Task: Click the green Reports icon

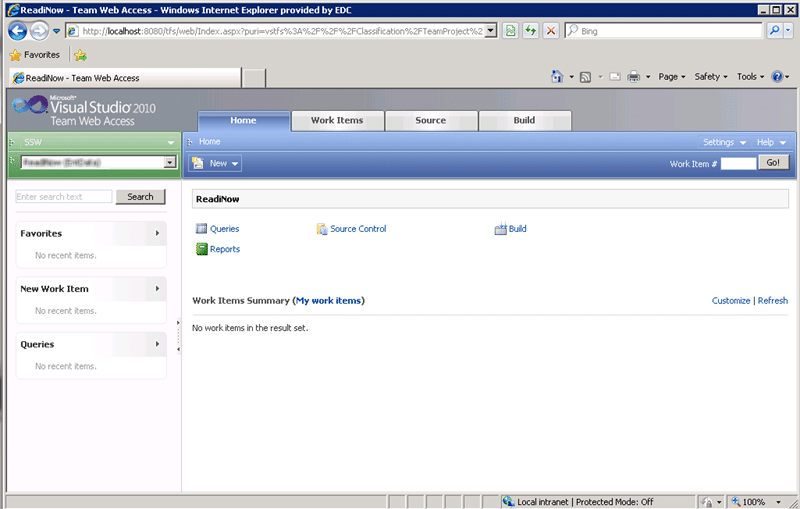Action: [202, 249]
